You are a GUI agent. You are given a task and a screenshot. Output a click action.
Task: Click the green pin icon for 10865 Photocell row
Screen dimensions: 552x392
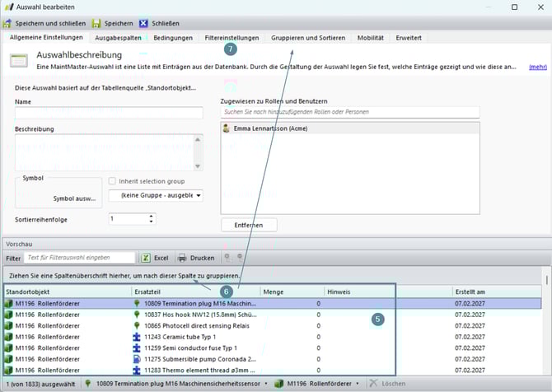(x=138, y=325)
